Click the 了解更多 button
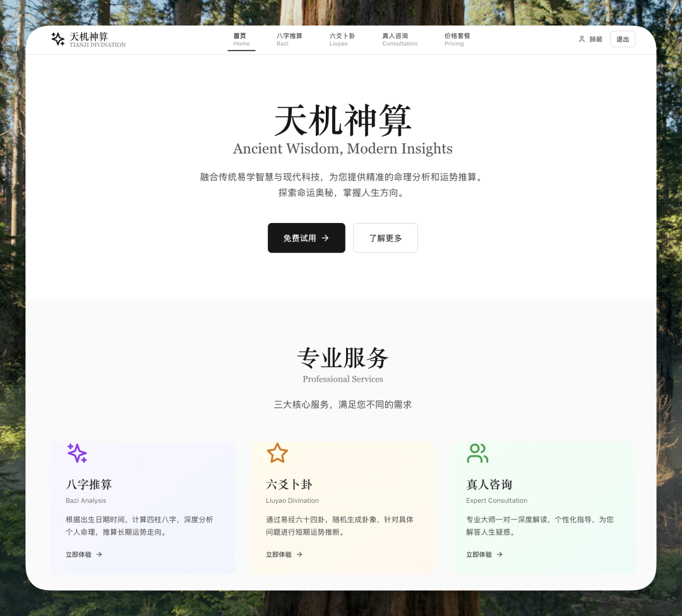The height and width of the screenshot is (616, 682). [x=385, y=238]
